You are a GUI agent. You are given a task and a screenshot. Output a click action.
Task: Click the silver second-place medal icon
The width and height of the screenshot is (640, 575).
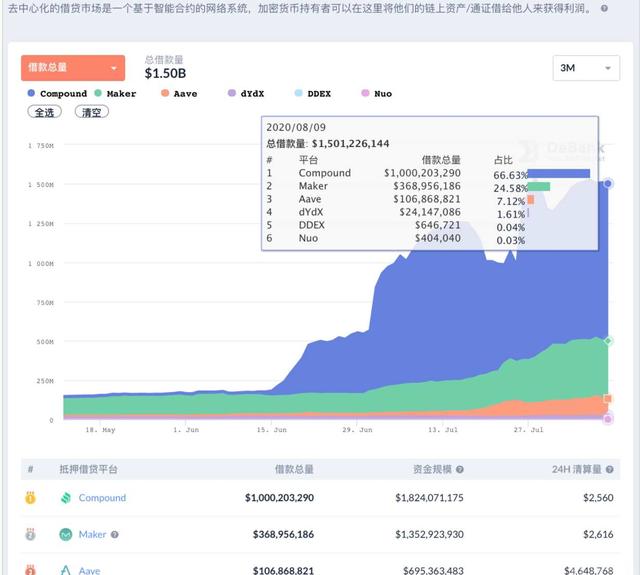[x=30, y=534]
